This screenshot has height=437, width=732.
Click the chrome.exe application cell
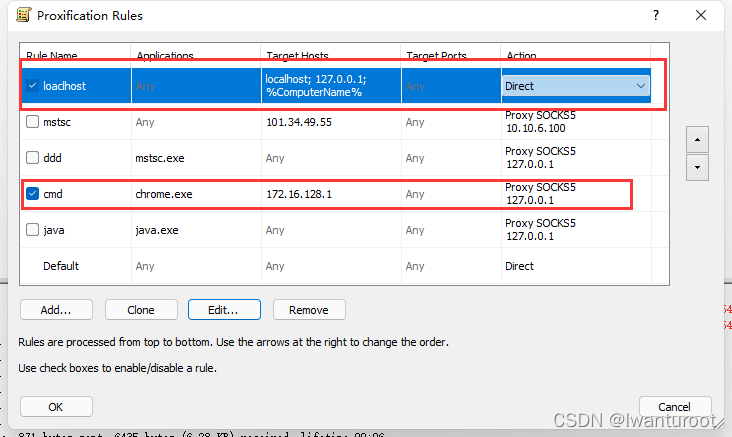click(164, 194)
